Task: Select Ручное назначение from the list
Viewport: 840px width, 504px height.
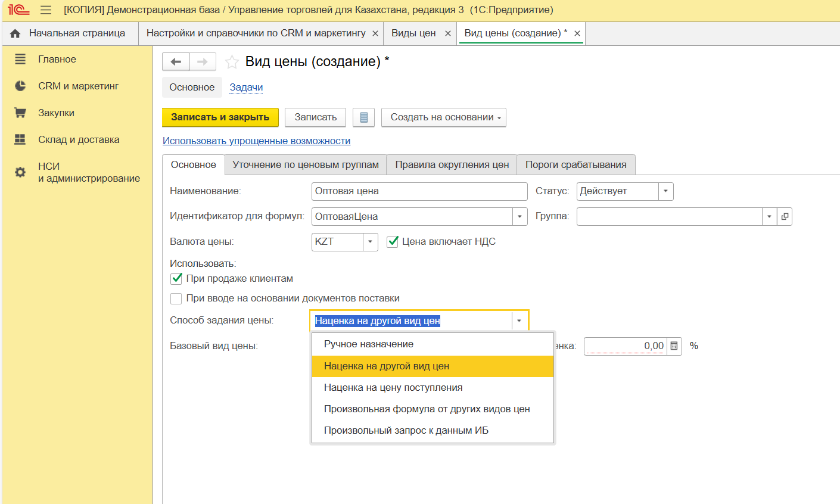Action: coord(369,344)
